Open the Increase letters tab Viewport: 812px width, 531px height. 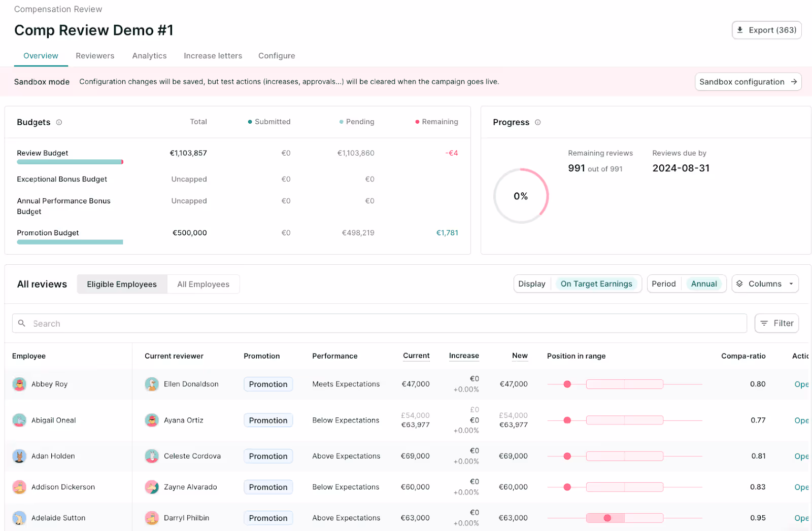[213, 56]
